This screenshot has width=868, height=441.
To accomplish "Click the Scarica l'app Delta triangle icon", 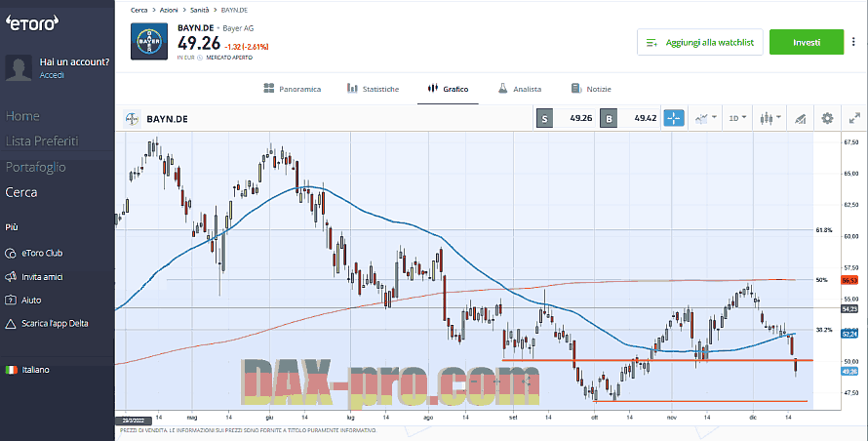I will click(10, 324).
